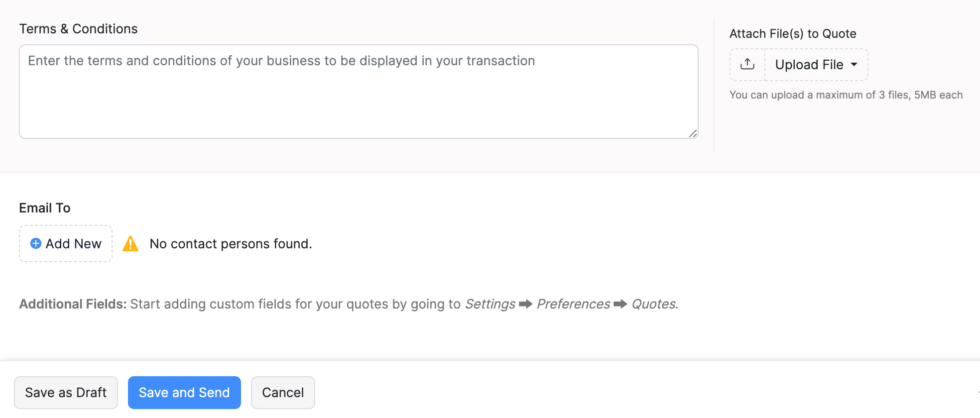Cancel the quote form

click(283, 393)
